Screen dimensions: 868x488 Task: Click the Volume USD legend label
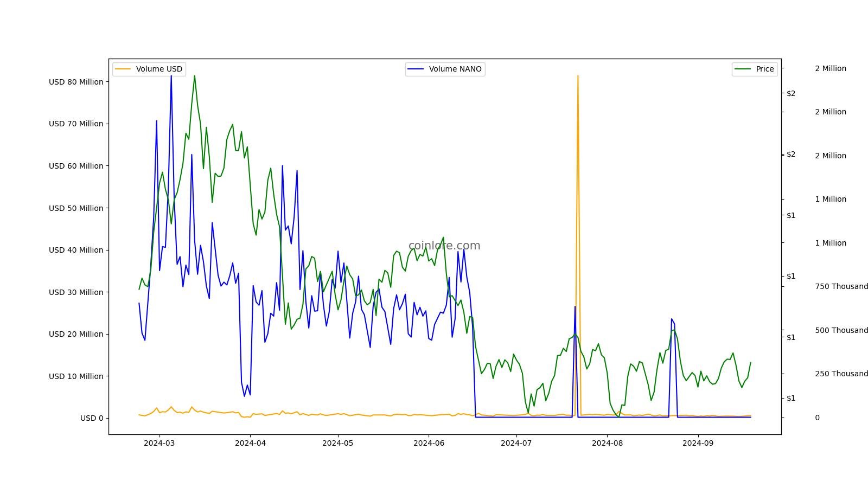pos(159,69)
